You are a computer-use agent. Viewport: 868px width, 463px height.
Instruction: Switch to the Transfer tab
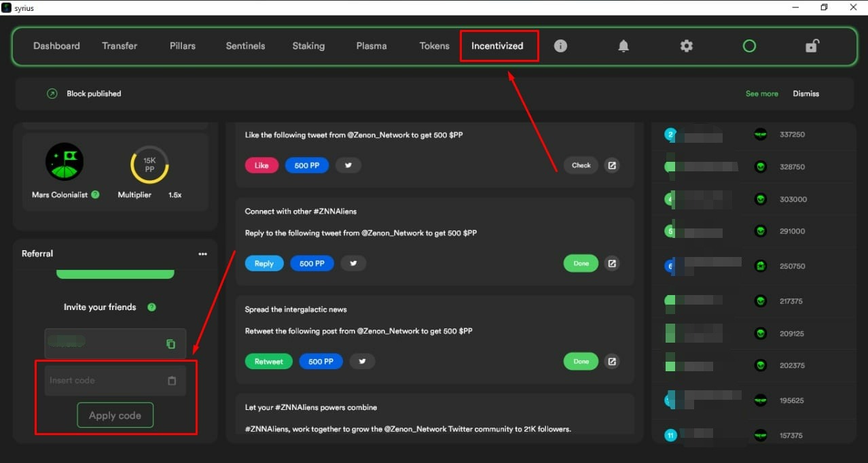pos(120,46)
